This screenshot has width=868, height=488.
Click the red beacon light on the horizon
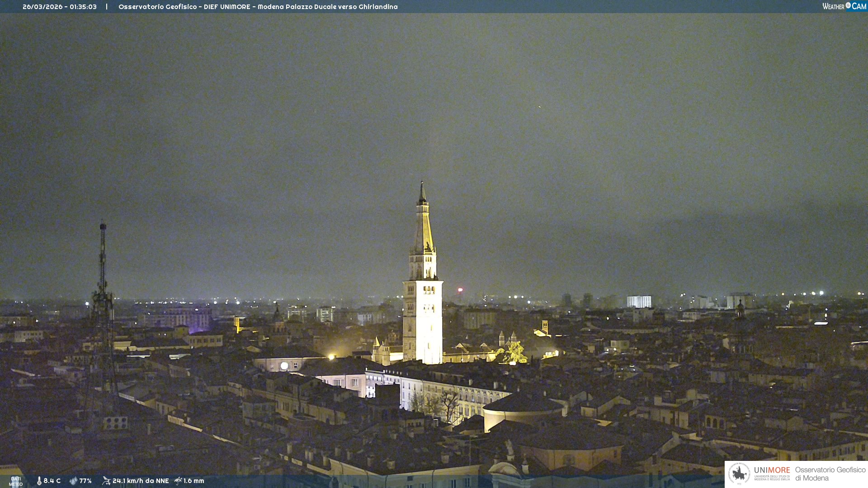tap(460, 290)
